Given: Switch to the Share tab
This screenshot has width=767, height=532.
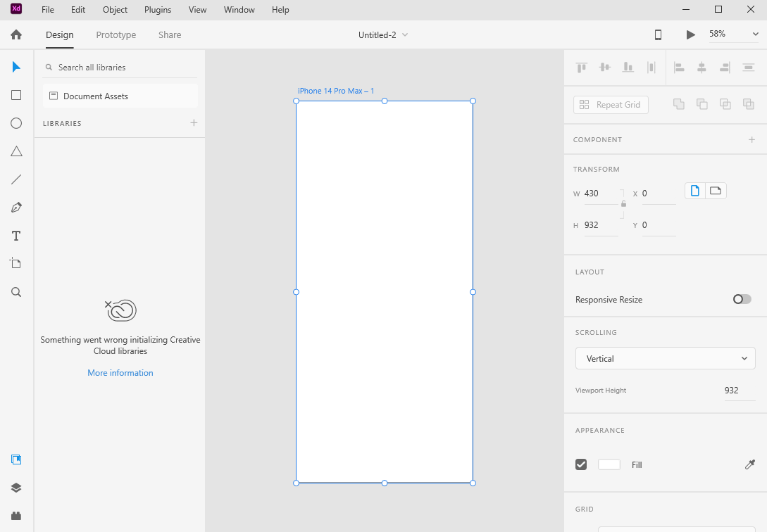Looking at the screenshot, I should 170,34.
